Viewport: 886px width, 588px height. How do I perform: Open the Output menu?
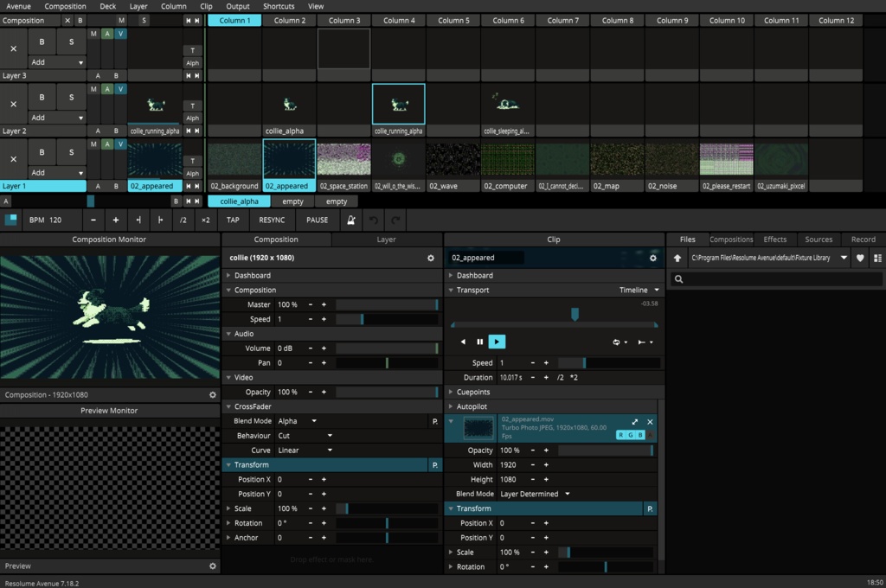(x=238, y=6)
